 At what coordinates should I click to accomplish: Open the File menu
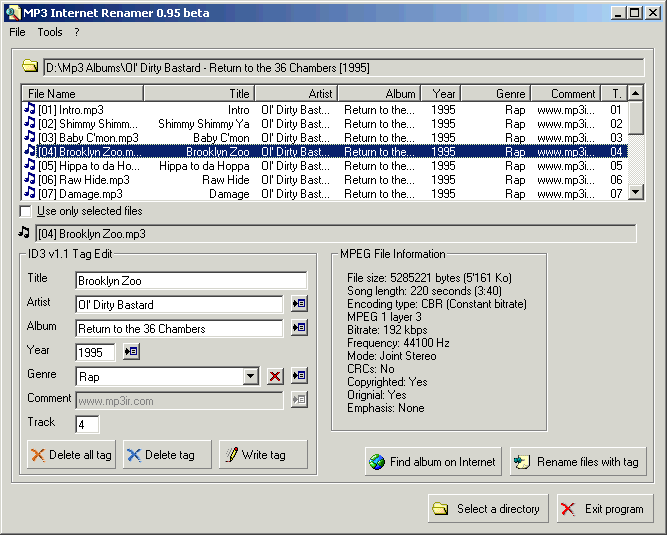(x=17, y=32)
